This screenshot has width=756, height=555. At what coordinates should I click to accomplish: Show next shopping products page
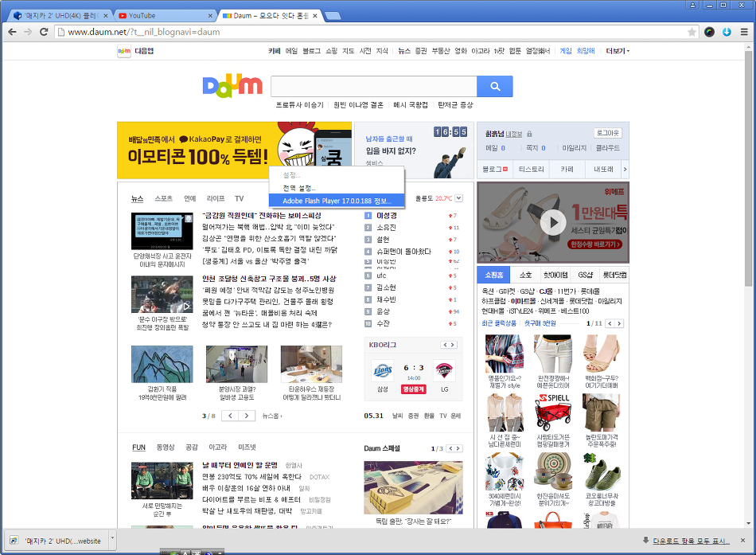tap(619, 323)
